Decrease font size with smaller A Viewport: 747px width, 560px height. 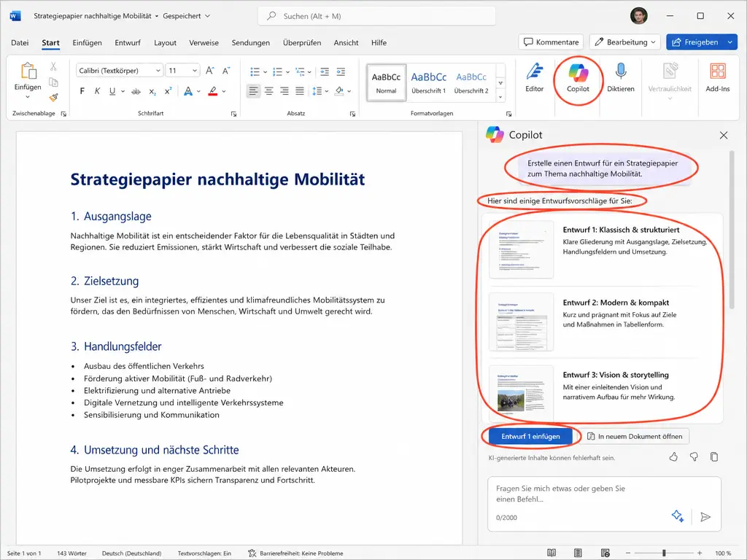pos(226,71)
